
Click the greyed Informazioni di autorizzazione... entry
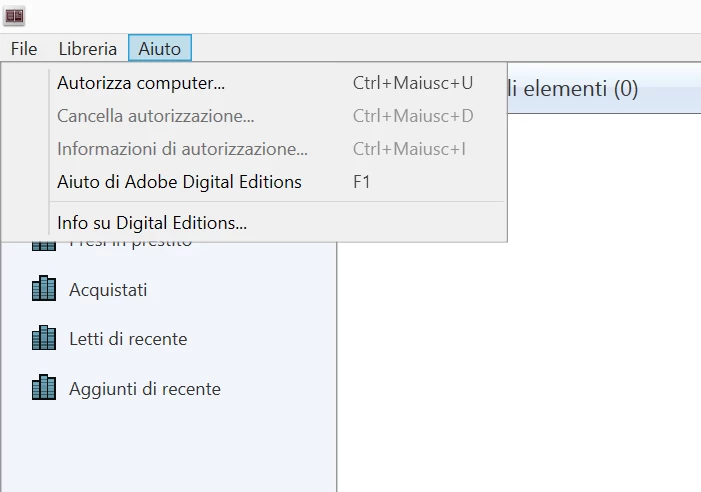182,149
